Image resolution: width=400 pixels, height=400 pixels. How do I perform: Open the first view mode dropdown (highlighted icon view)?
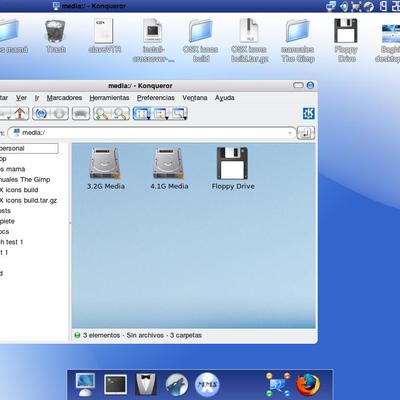tap(142, 114)
